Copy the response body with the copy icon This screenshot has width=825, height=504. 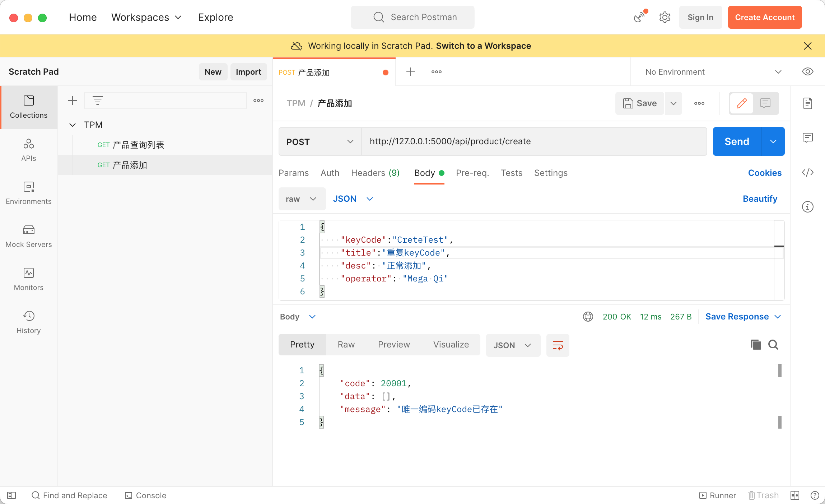pos(756,345)
